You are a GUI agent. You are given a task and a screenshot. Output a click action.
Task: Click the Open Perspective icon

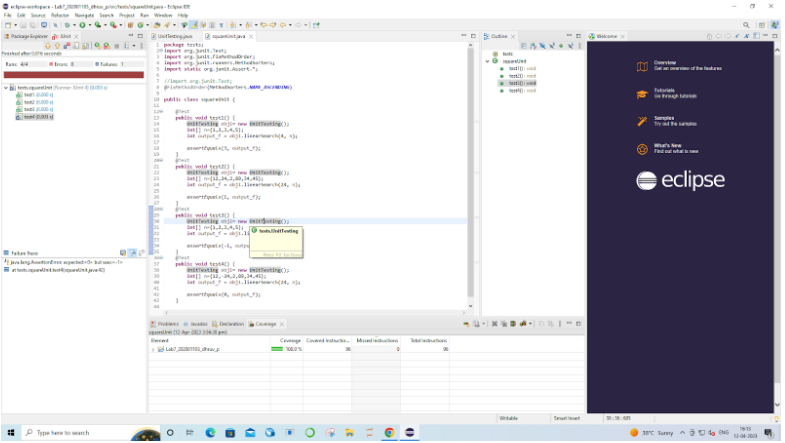click(761, 25)
